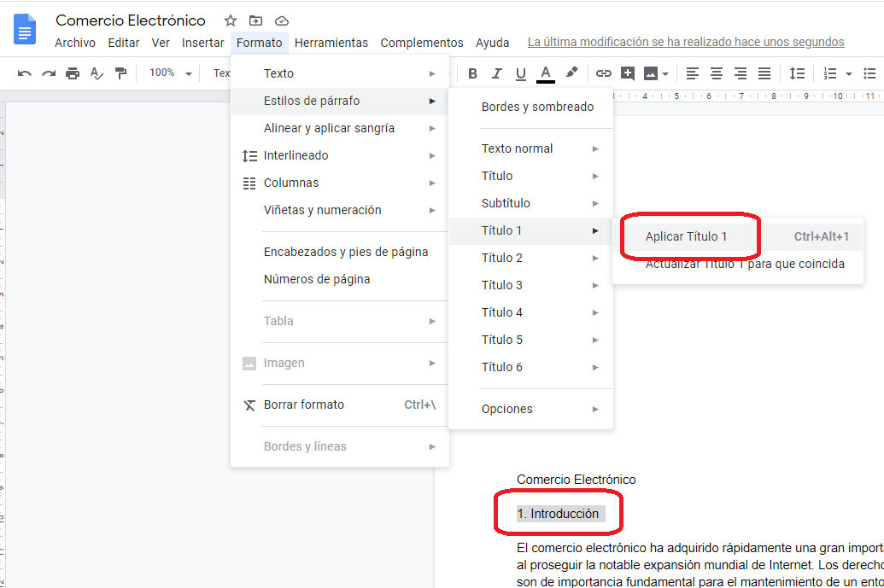The height and width of the screenshot is (588, 884).
Task: Toggle Underline formatting
Action: point(520,73)
